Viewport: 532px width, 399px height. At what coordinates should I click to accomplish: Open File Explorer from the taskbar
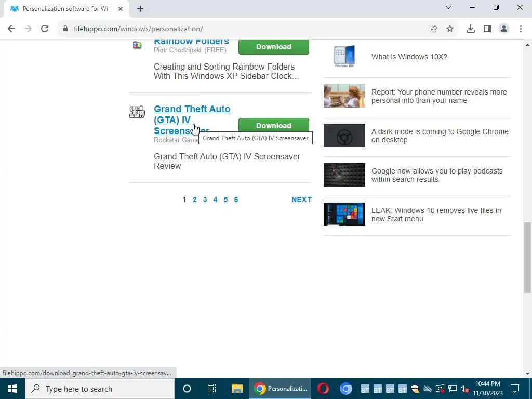237,389
